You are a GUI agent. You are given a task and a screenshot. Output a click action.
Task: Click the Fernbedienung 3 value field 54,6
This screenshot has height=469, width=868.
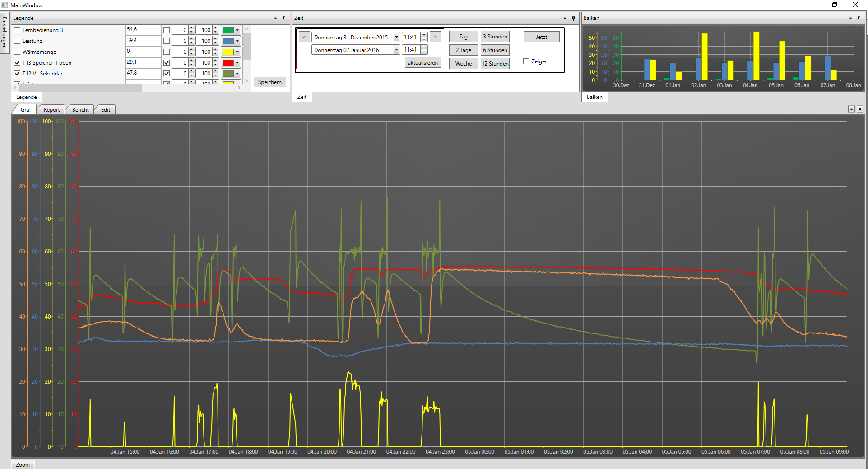click(x=143, y=30)
